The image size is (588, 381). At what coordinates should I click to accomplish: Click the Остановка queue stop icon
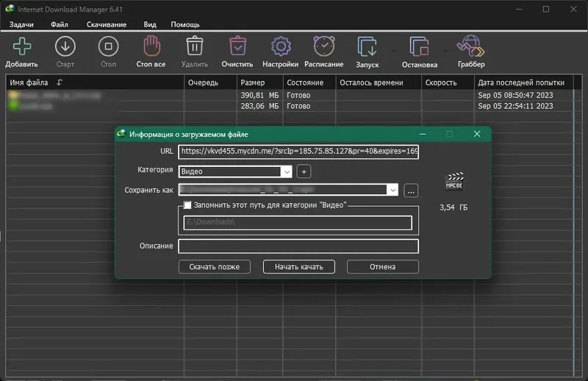click(x=419, y=47)
